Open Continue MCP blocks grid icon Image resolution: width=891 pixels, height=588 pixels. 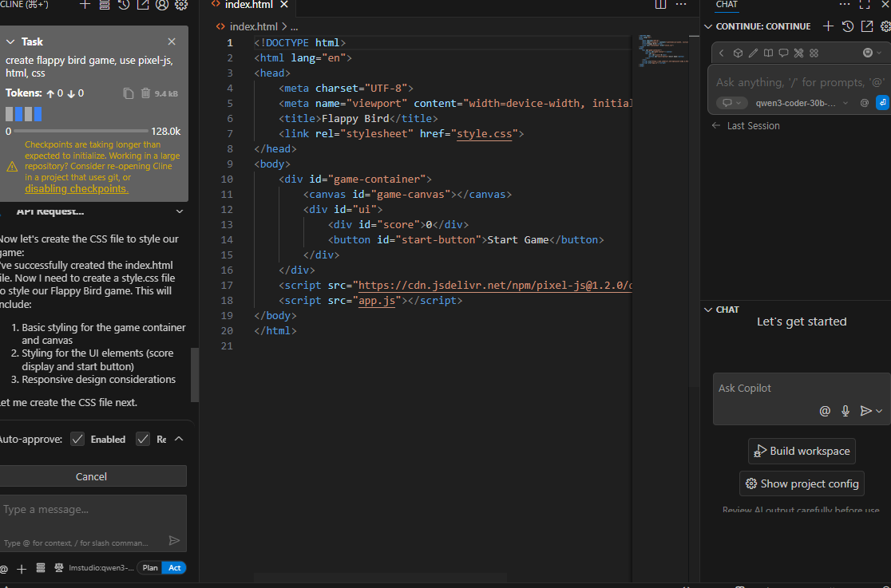(x=814, y=53)
